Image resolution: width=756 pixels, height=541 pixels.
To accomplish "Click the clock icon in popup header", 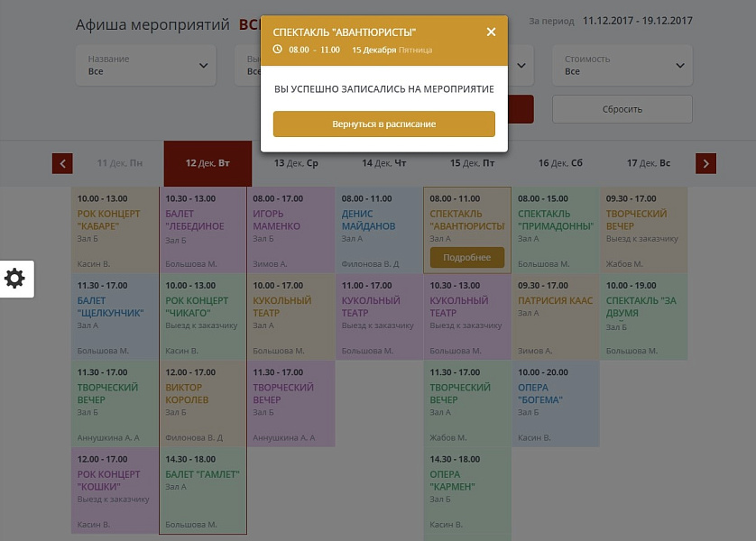I will (277, 50).
